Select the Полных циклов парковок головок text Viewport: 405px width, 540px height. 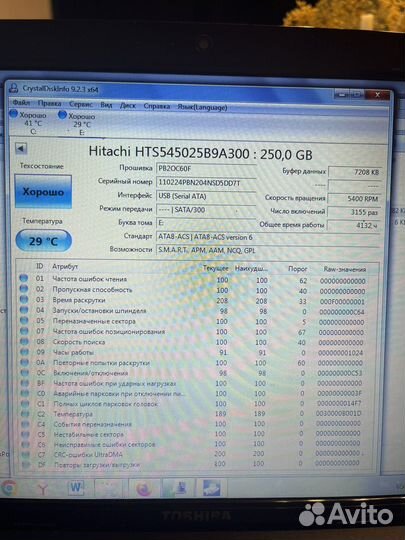[x=106, y=404]
